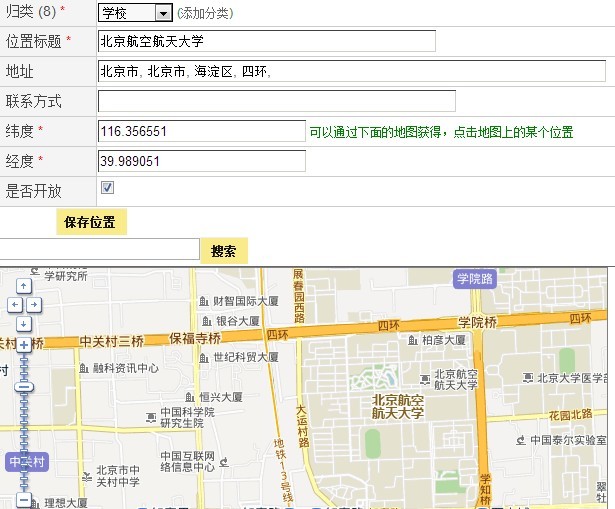Image resolution: width=615 pixels, height=509 pixels.
Task: Focus the 纬度 field showing 116.356551
Action: point(202,131)
